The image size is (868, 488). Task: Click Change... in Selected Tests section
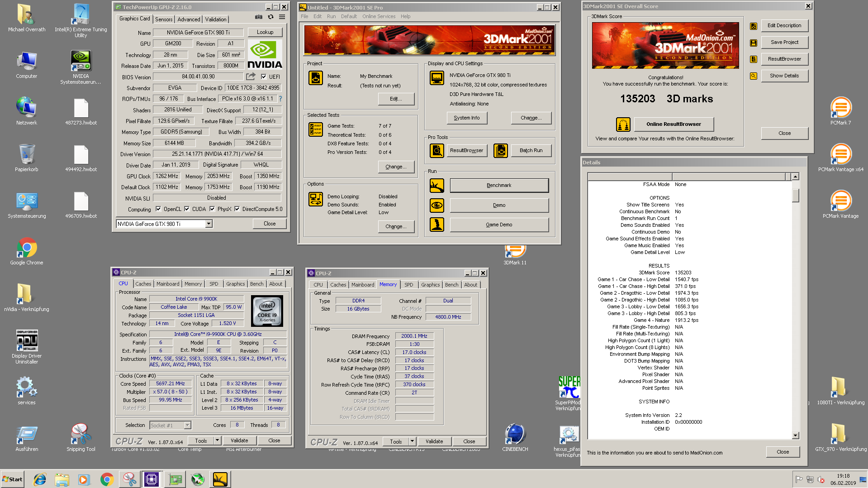pos(396,167)
